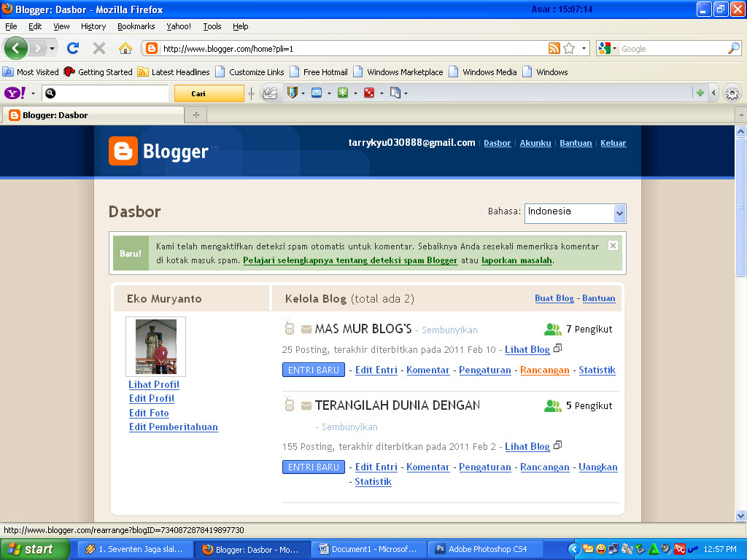Click email icon beside TERANGILAH DUNIA DENGAN
The width and height of the screenshot is (747, 560).
(306, 405)
